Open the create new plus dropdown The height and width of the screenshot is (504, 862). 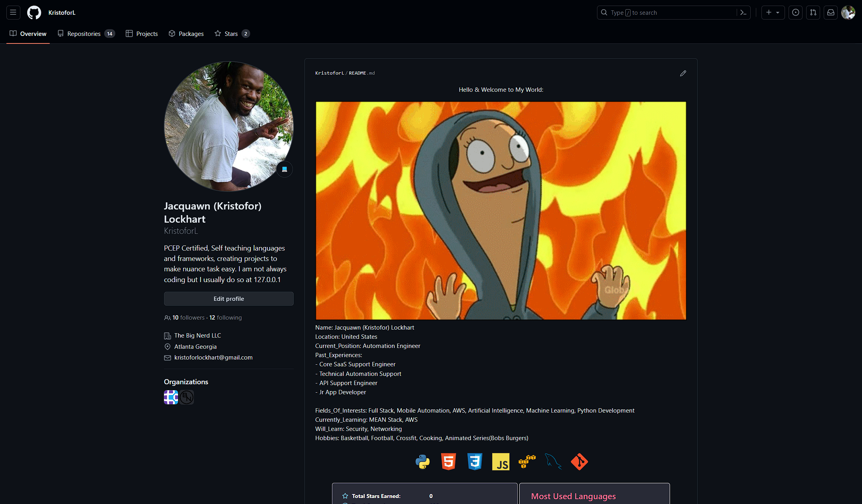click(773, 12)
